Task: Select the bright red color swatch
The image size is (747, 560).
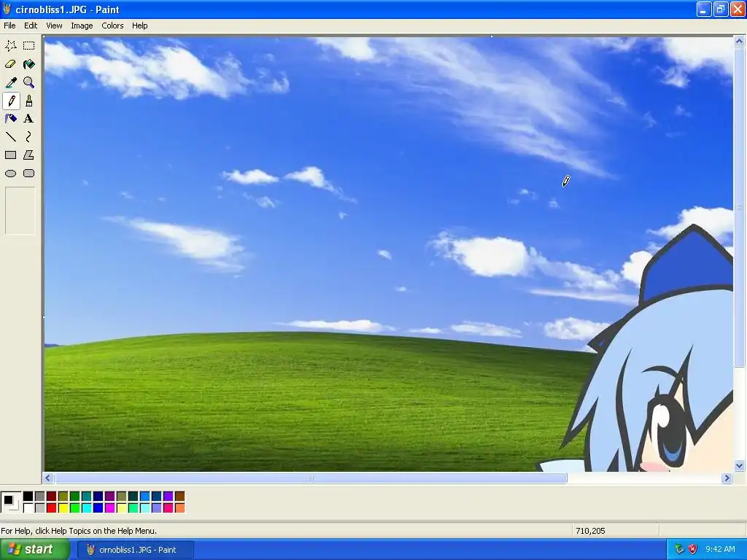Action: pyautogui.click(x=52, y=508)
